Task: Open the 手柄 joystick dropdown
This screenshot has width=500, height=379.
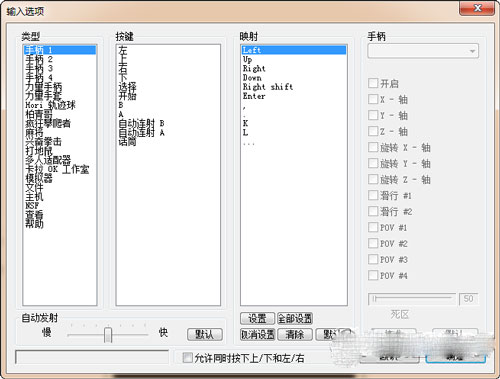Action: (x=423, y=51)
